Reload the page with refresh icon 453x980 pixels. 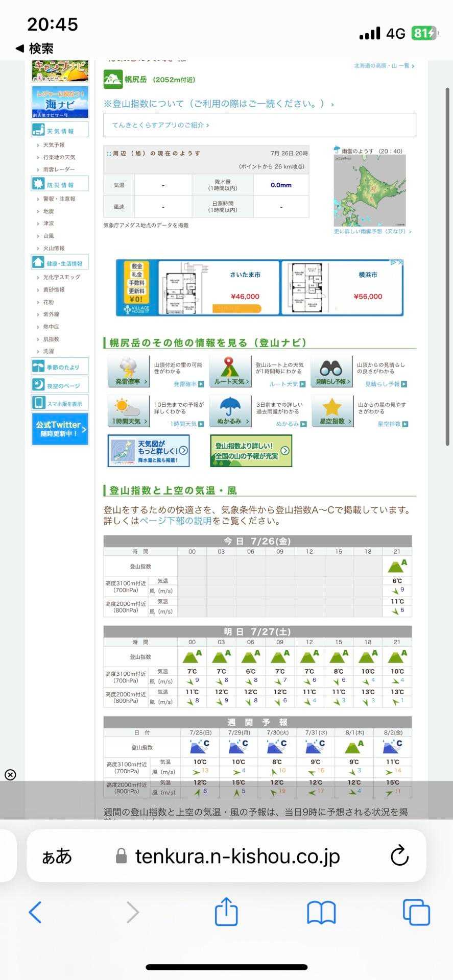click(x=399, y=856)
